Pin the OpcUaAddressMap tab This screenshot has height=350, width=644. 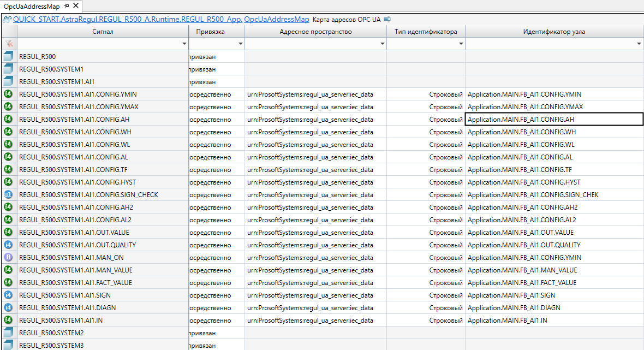pos(67,6)
